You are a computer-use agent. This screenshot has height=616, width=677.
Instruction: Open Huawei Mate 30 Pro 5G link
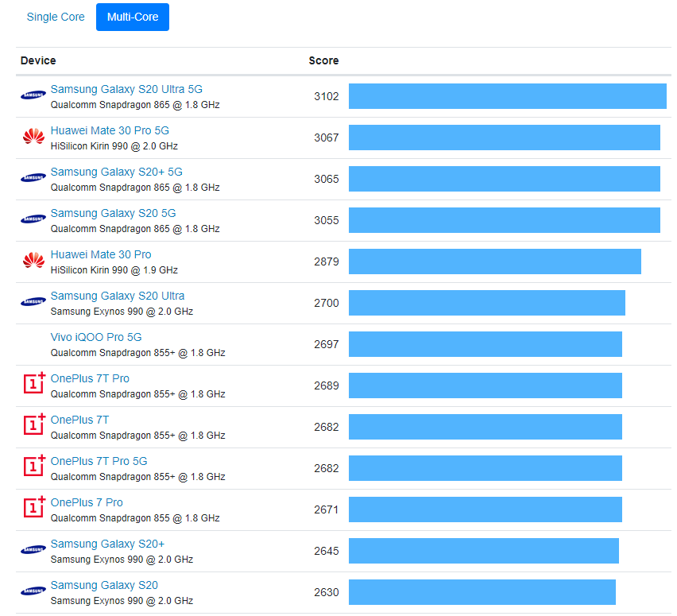point(110,130)
